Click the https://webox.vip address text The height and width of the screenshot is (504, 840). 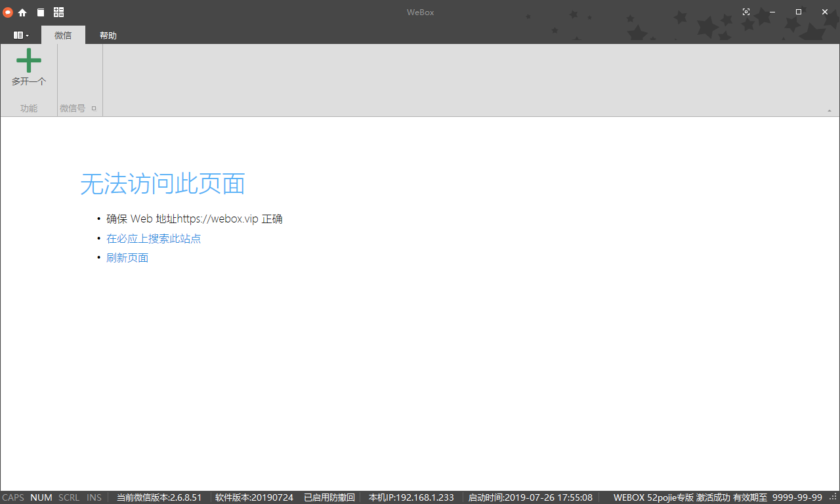(218, 219)
